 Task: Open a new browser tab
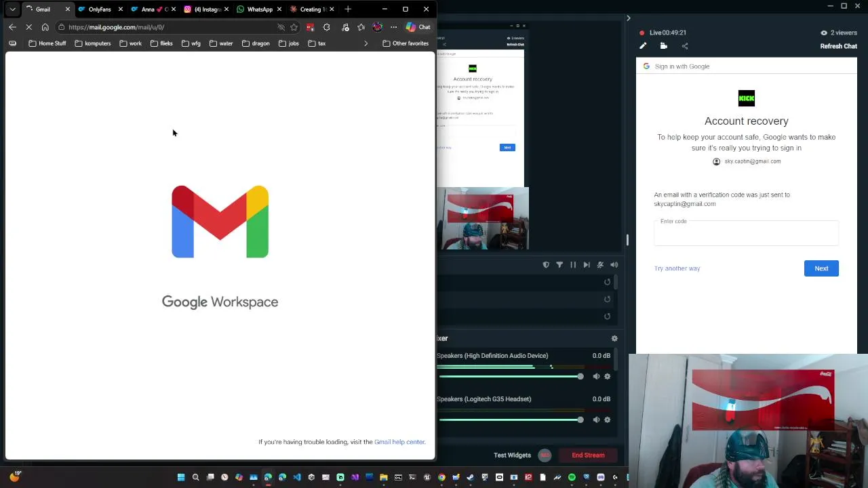pos(348,9)
